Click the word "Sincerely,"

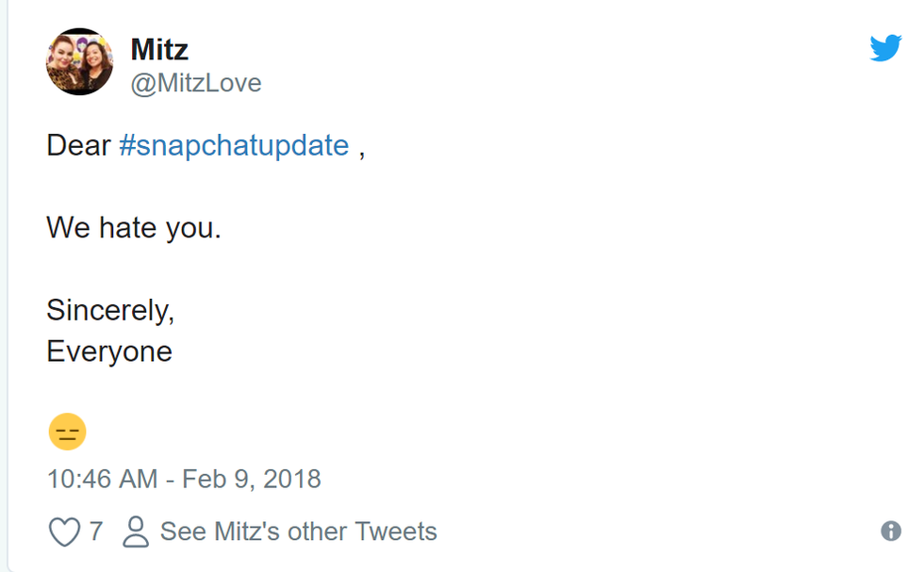[110, 310]
